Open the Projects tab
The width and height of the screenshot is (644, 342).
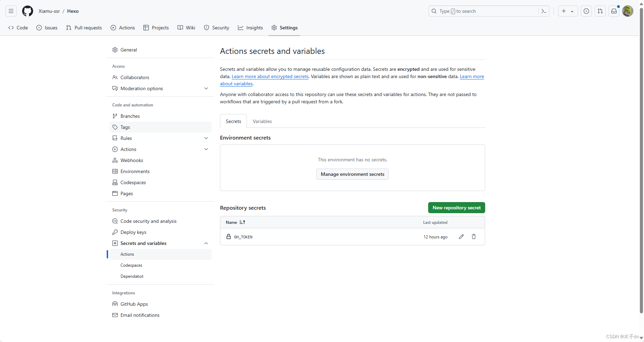(x=156, y=28)
